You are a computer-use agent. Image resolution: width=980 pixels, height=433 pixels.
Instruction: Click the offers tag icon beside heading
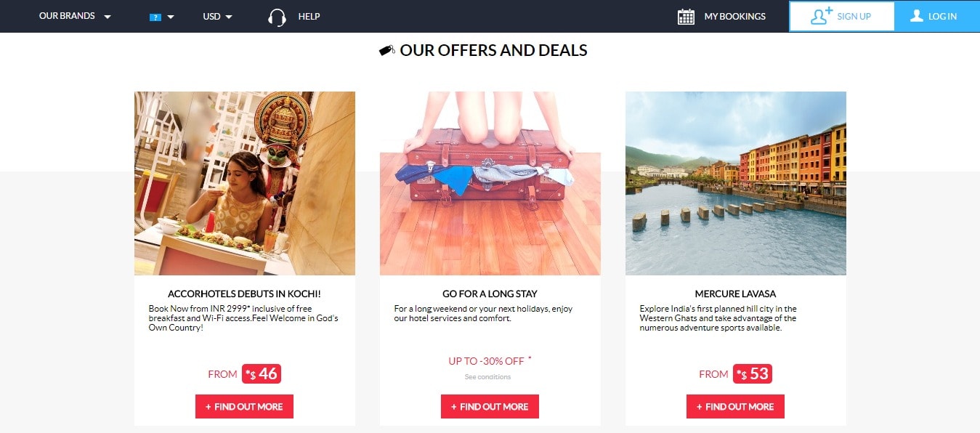[x=387, y=51]
